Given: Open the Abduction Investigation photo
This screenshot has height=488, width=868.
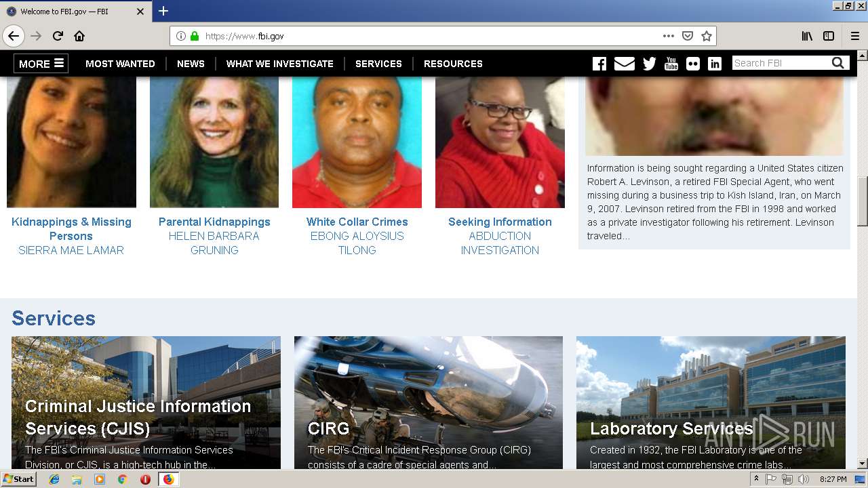Looking at the screenshot, I should point(500,142).
